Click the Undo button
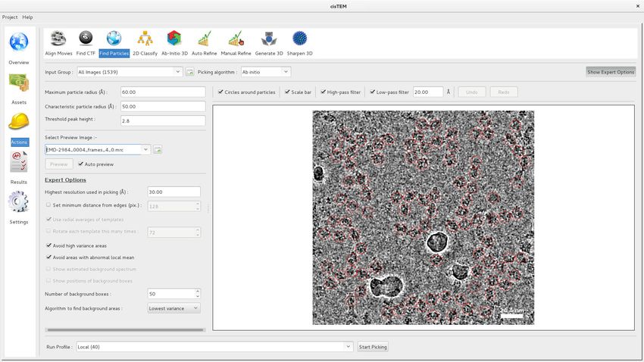 click(x=472, y=92)
